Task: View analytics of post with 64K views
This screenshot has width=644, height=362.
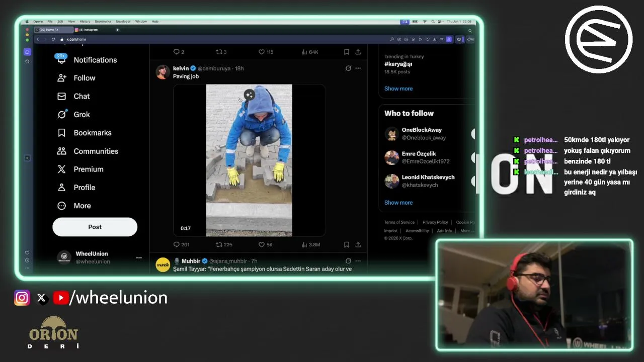Action: (304, 52)
